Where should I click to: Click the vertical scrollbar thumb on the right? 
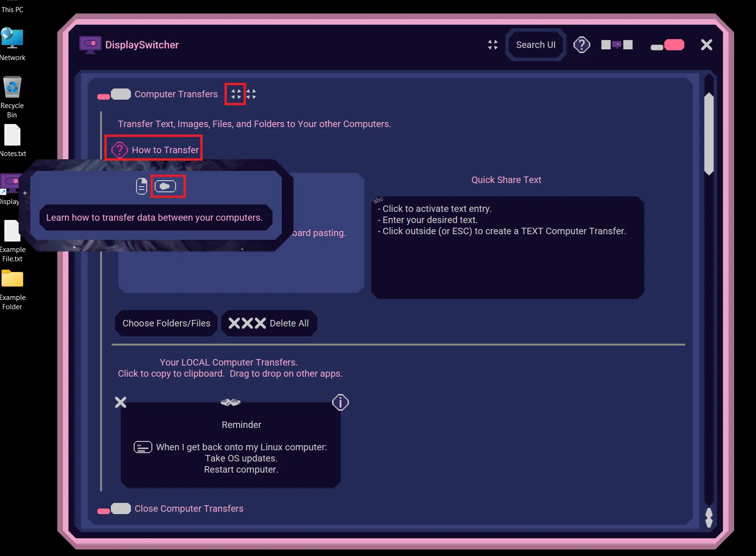[709, 134]
